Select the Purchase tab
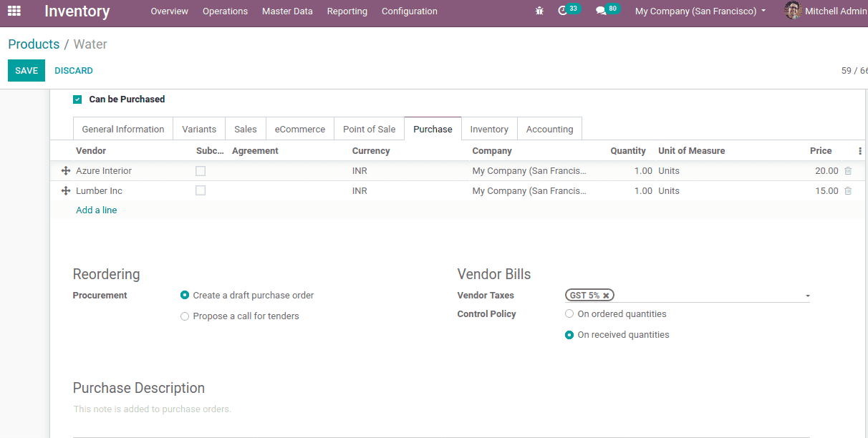This screenshot has width=868, height=438. [433, 129]
